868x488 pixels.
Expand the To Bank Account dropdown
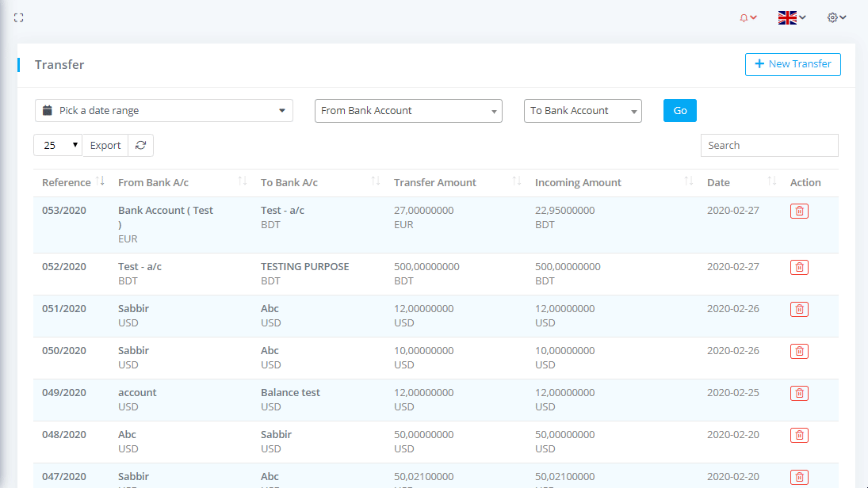(x=583, y=111)
